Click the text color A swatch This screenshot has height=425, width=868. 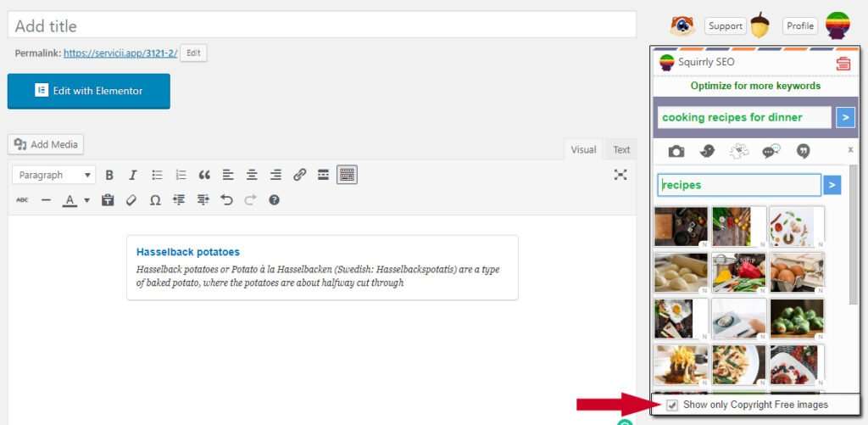click(70, 200)
